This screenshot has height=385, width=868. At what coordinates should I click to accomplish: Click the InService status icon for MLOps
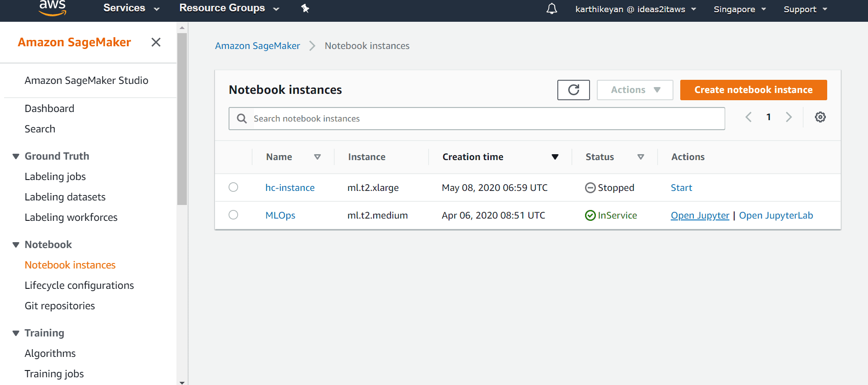coord(590,215)
